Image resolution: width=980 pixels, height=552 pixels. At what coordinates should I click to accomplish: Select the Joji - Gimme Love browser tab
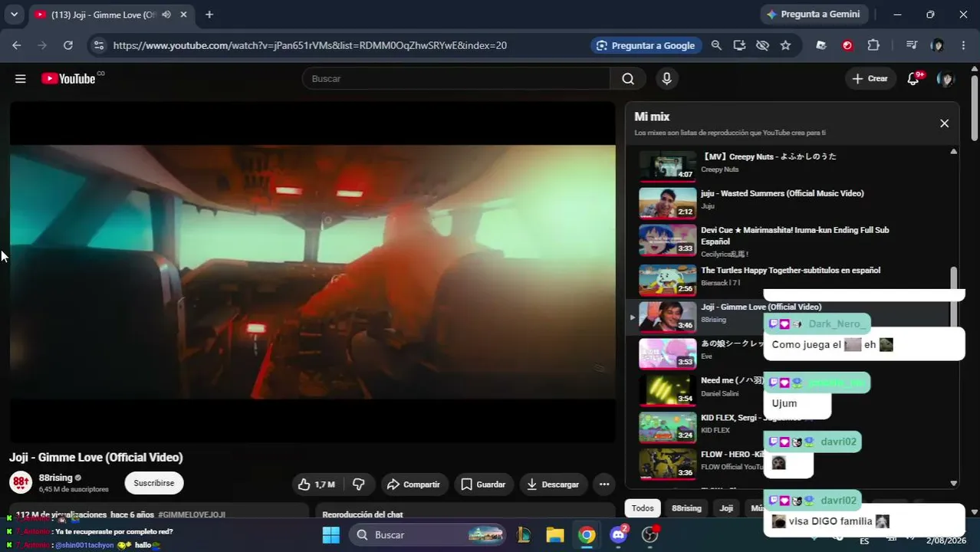pos(103,15)
